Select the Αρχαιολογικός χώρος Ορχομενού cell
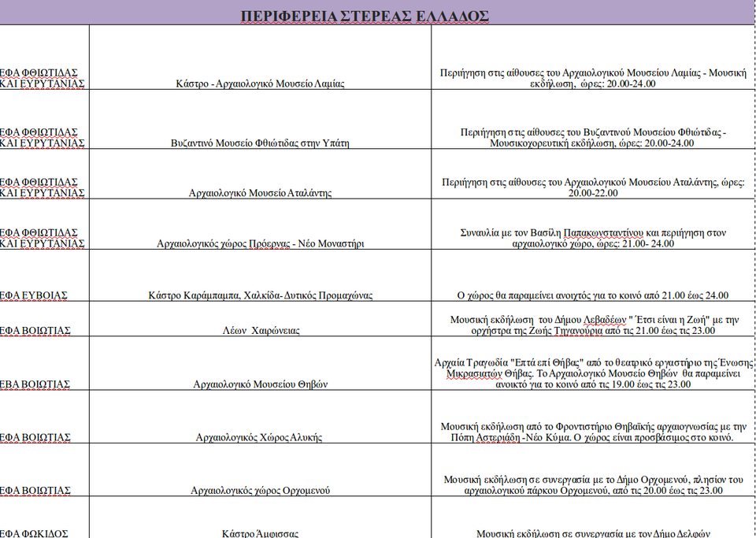The height and width of the screenshot is (538, 756). pyautogui.click(x=260, y=491)
